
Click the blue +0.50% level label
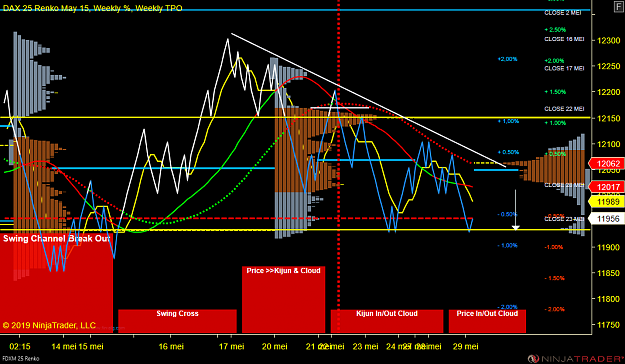(508, 152)
